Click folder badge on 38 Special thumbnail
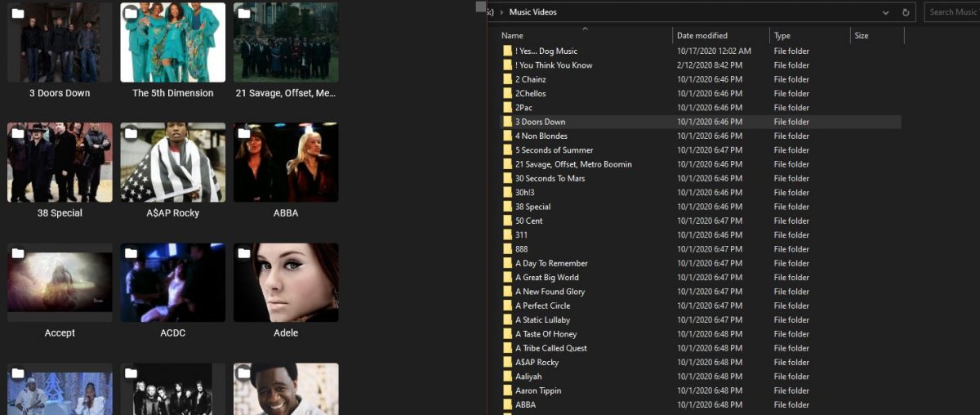 click(18, 133)
